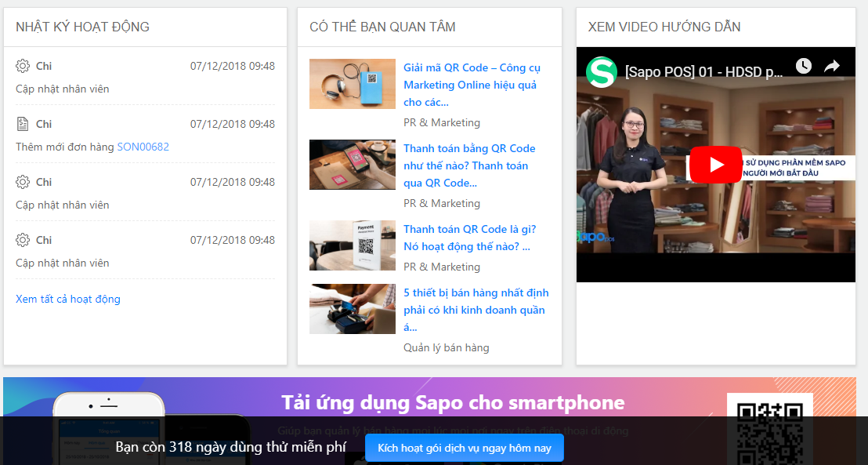868x465 pixels.
Task: Open order link SON00682
Action: [143, 147]
